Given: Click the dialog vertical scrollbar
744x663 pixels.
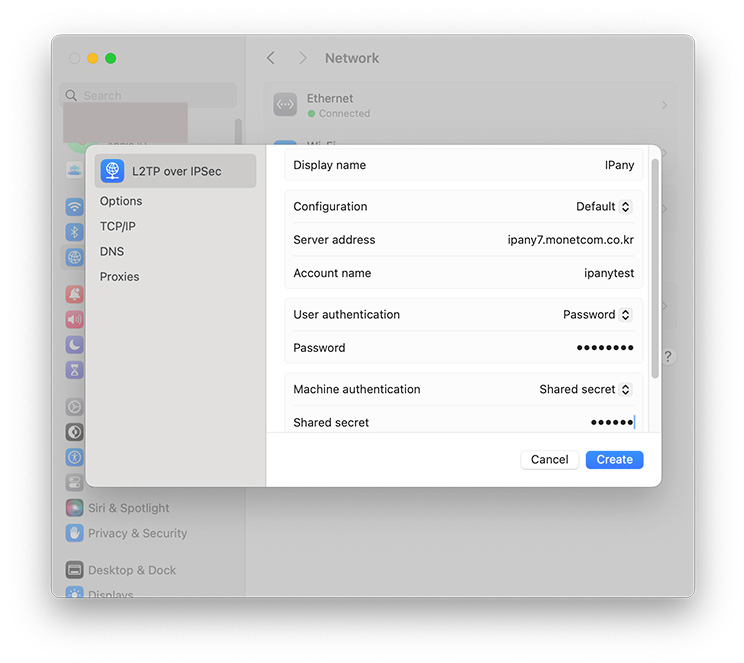Looking at the screenshot, I should 655,269.
